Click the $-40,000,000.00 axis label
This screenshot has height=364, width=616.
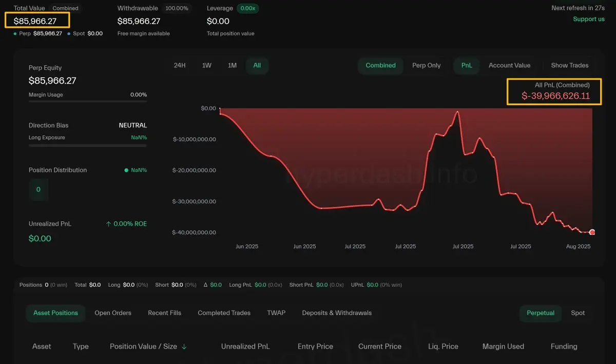tap(195, 233)
